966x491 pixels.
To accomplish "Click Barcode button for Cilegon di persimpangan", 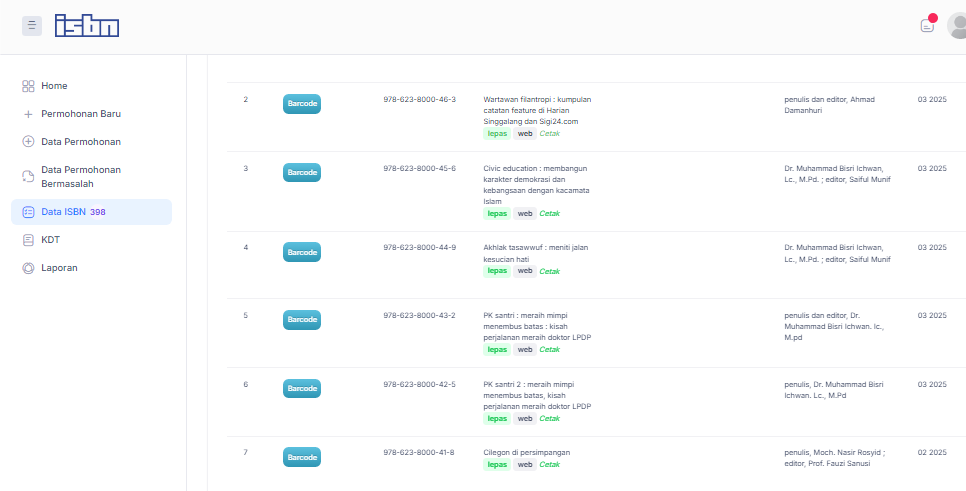I will click(301, 457).
